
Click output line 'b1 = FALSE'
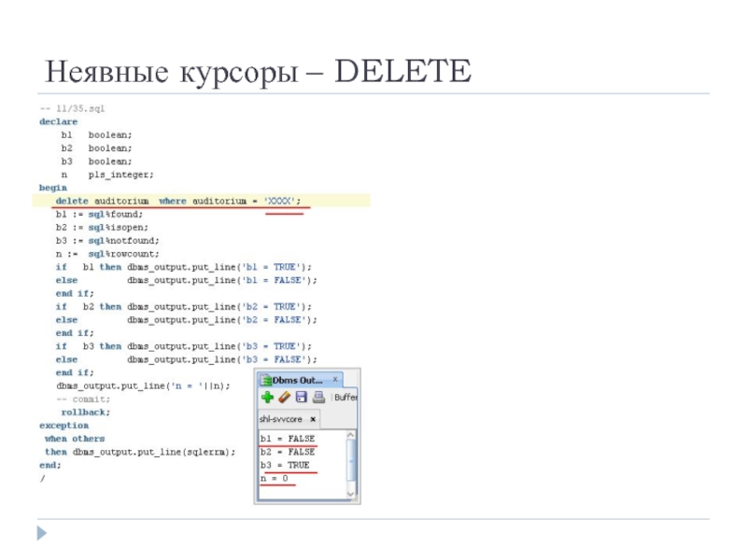coord(288,438)
